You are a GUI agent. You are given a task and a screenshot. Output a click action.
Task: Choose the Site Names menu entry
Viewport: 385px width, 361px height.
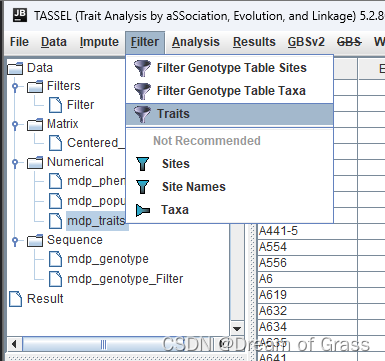pos(230,187)
